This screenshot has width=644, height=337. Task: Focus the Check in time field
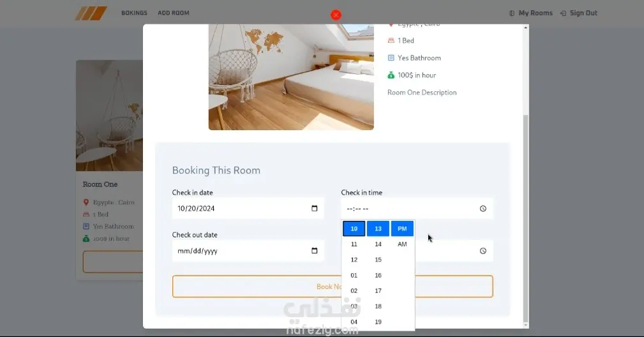pos(417,209)
